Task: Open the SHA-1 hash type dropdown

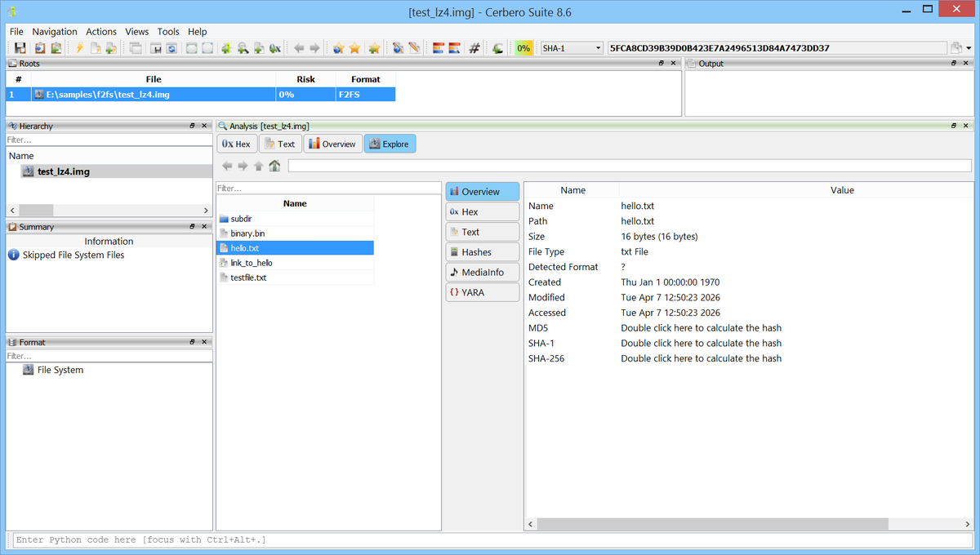Action: 572,48
